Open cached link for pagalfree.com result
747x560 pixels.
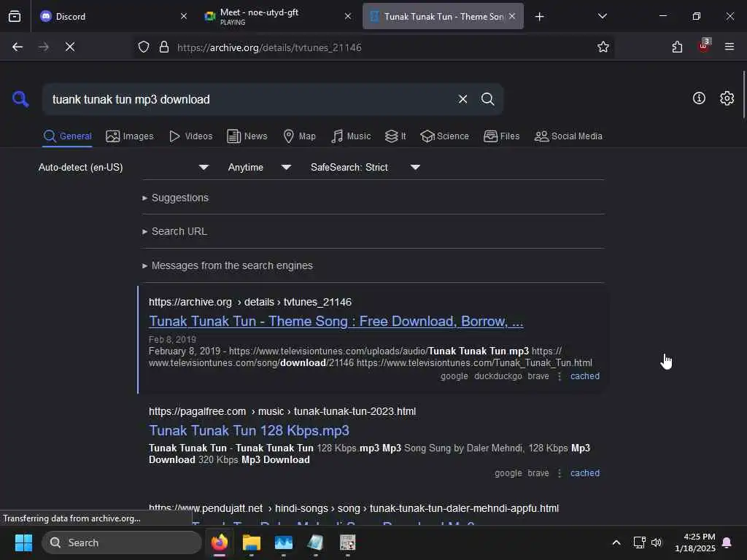[584, 473]
